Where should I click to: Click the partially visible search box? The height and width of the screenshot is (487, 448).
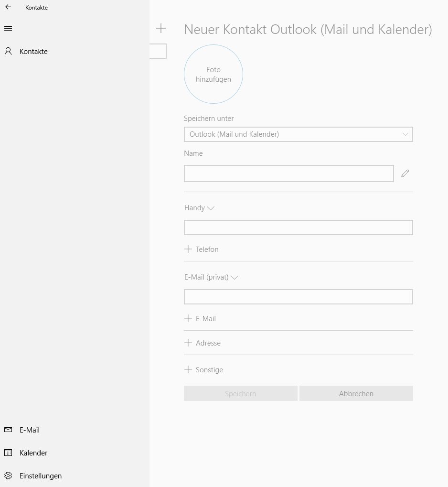point(158,51)
